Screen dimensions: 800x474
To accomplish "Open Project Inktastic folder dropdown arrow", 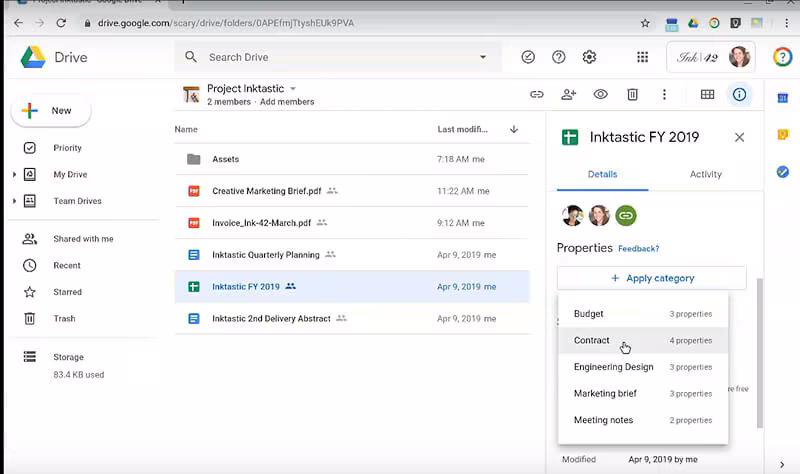I will pos(293,89).
